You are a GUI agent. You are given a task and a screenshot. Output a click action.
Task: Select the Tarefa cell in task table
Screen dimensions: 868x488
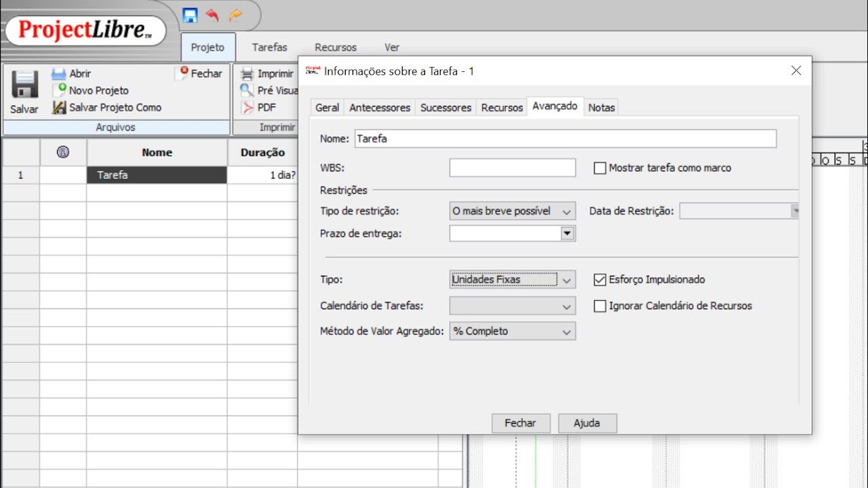pyautogui.click(x=157, y=175)
